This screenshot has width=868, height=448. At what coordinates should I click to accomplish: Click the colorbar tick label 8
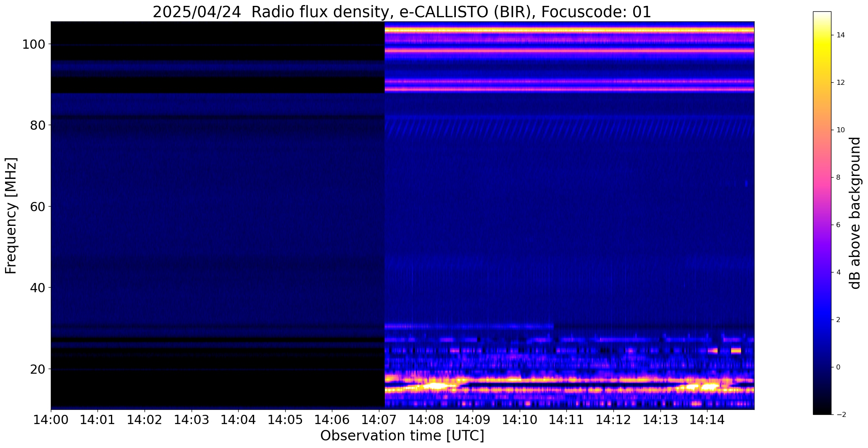839,178
